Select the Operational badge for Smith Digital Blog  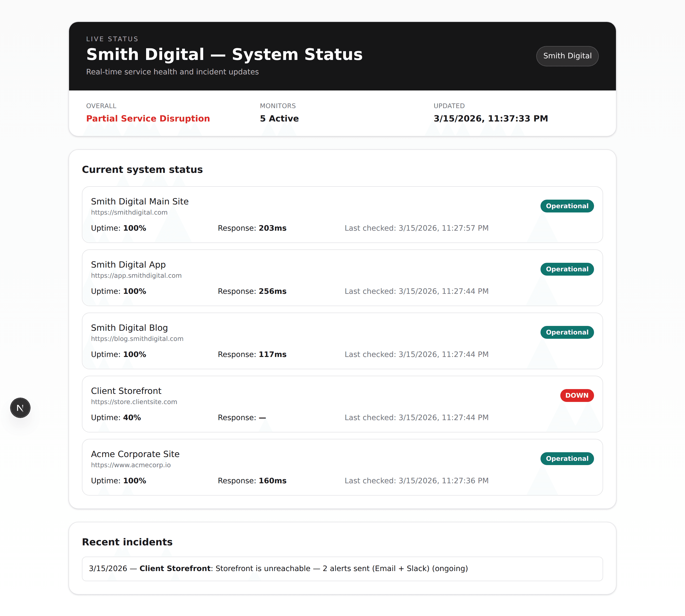point(567,332)
